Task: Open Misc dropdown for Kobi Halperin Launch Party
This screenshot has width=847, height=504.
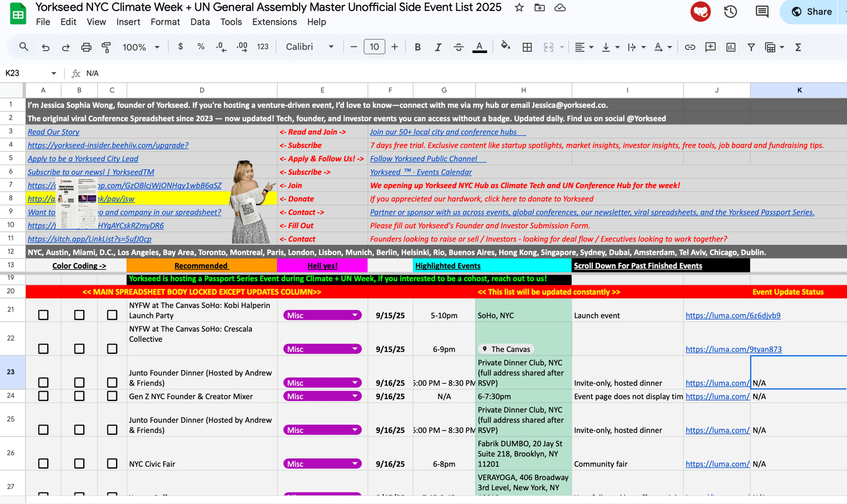Action: tap(322, 315)
